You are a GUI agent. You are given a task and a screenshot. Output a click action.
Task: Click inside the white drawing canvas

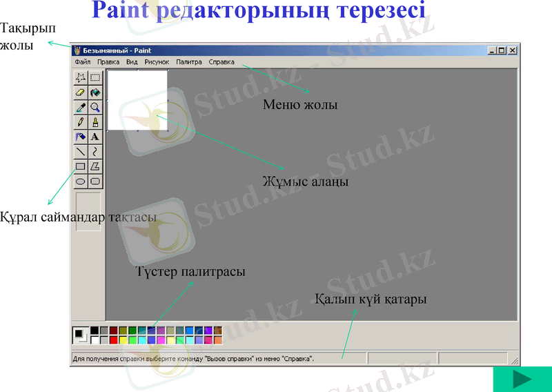(137, 100)
